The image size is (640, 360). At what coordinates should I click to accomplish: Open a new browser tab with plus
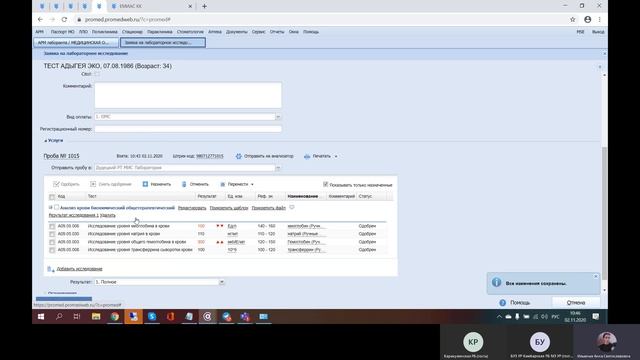204,6
